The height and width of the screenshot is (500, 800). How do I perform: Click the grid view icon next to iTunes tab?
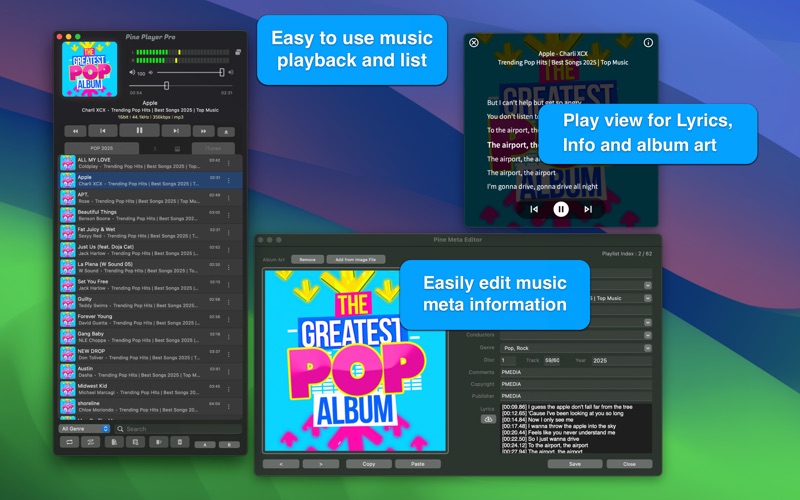tap(177, 148)
